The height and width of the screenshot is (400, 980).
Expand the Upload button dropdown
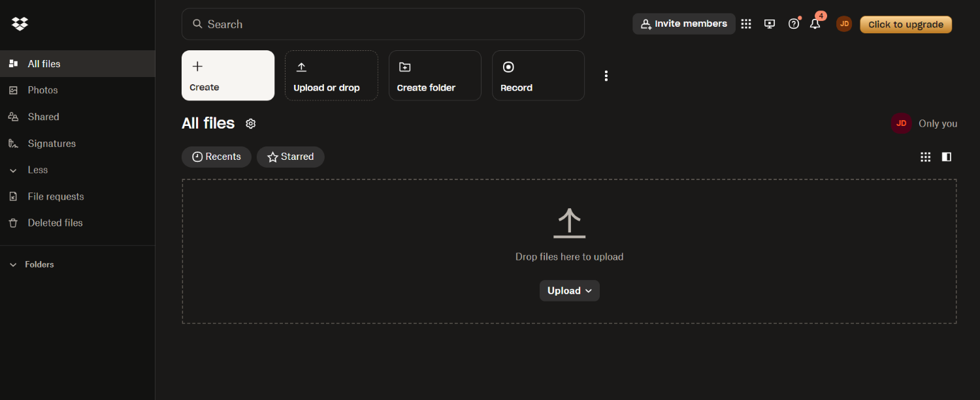coord(589,290)
